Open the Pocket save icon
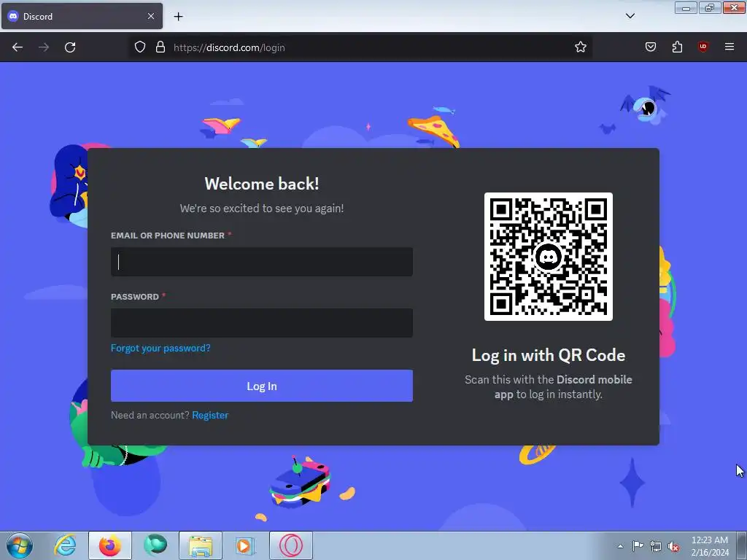This screenshot has width=747, height=560. click(651, 47)
